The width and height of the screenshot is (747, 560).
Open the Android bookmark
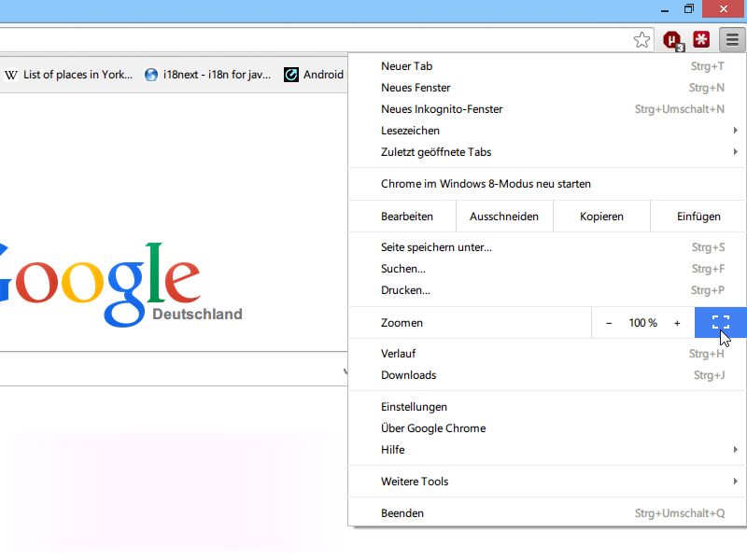[314, 75]
